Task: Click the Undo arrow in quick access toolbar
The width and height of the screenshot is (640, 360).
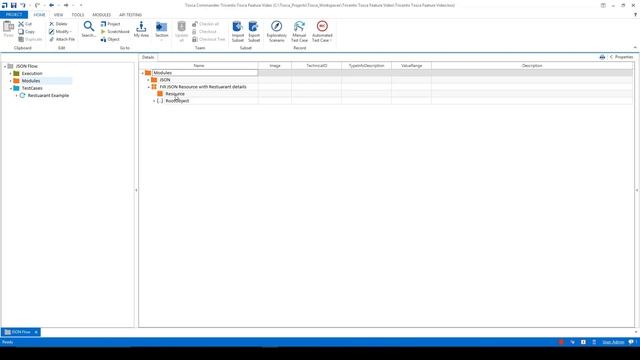Action: point(23,5)
